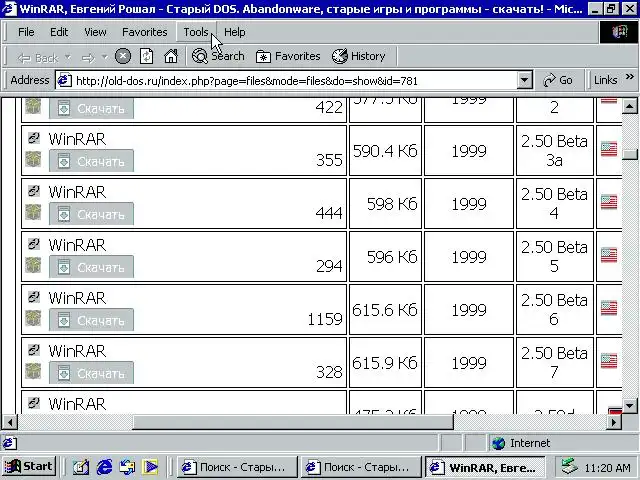Open the Search pane
This screenshot has height=480, width=640.
[218, 56]
